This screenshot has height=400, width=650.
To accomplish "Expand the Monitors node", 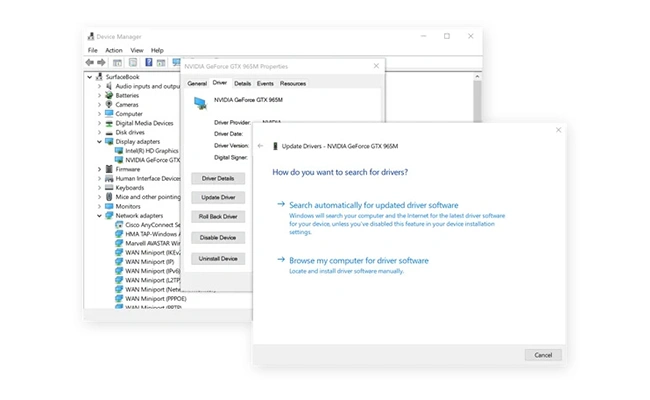I will pos(99,206).
